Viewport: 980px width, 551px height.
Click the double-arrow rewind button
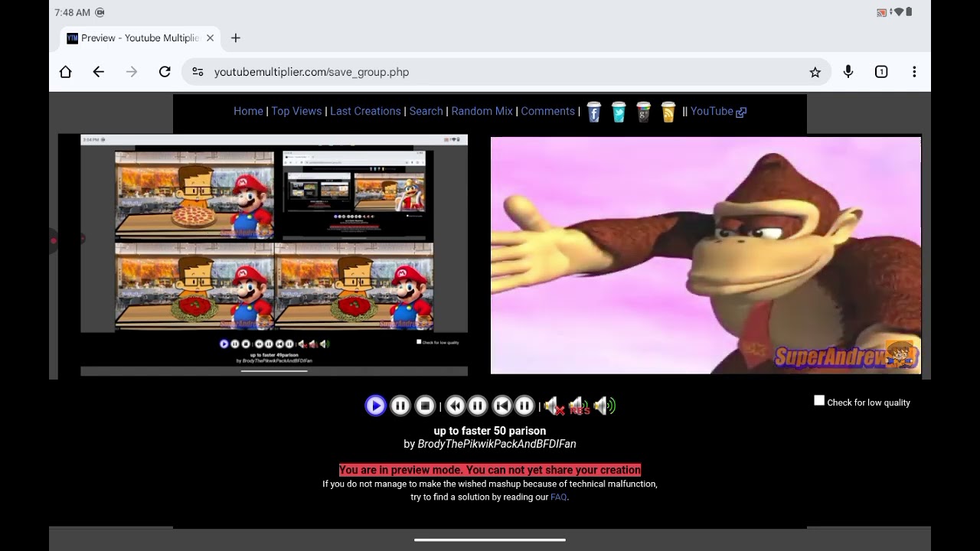coord(456,406)
